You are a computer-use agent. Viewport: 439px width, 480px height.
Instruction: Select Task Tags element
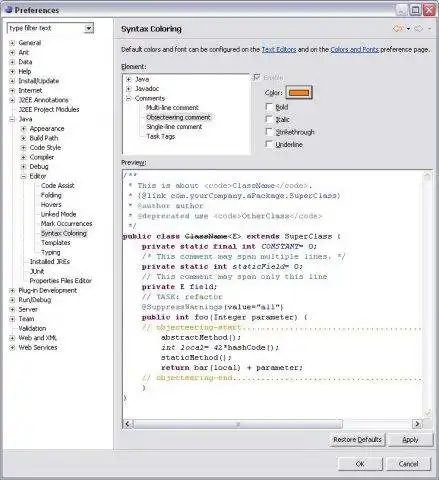pos(160,136)
